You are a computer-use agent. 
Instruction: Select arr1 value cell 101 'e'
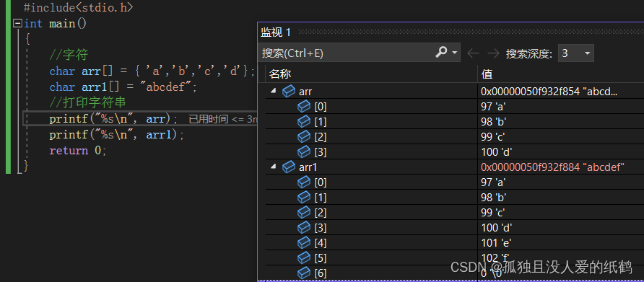496,242
